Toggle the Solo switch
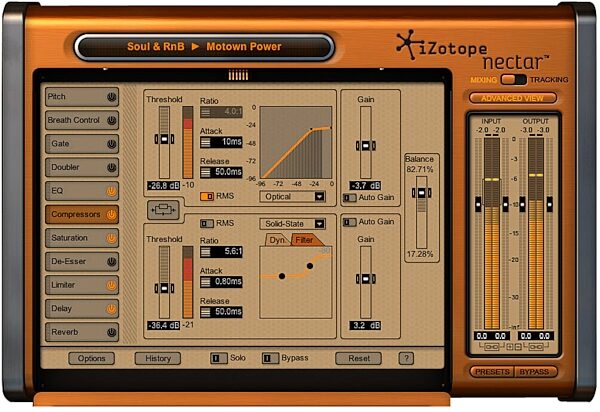Viewport: 600px width, 412px height. pos(218,358)
